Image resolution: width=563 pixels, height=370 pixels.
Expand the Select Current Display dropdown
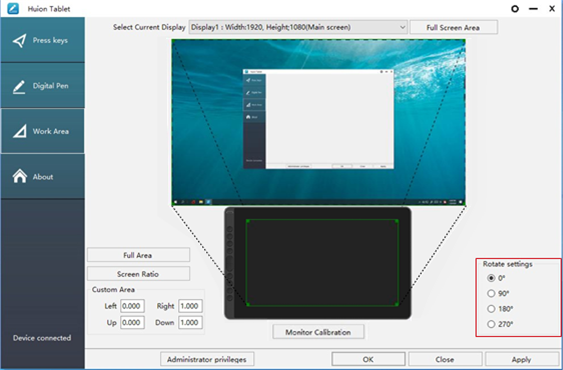[x=298, y=27]
